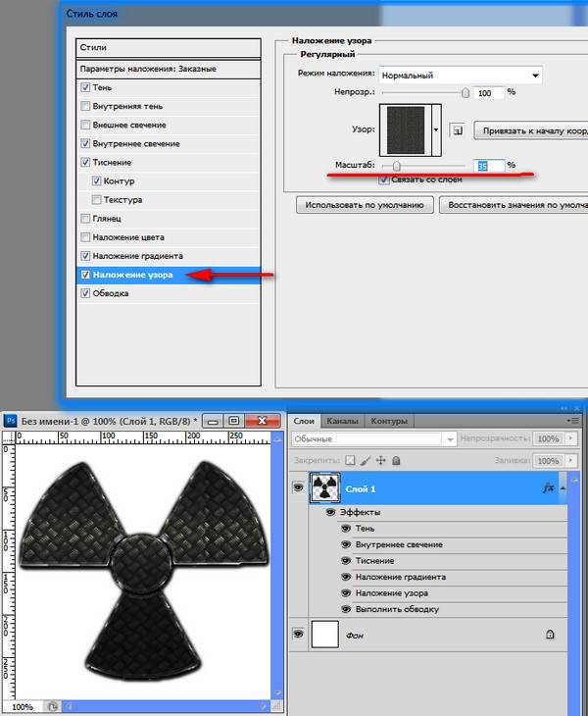Click the Масштаб slider handle
This screenshot has width=588, height=716.
coord(396,166)
